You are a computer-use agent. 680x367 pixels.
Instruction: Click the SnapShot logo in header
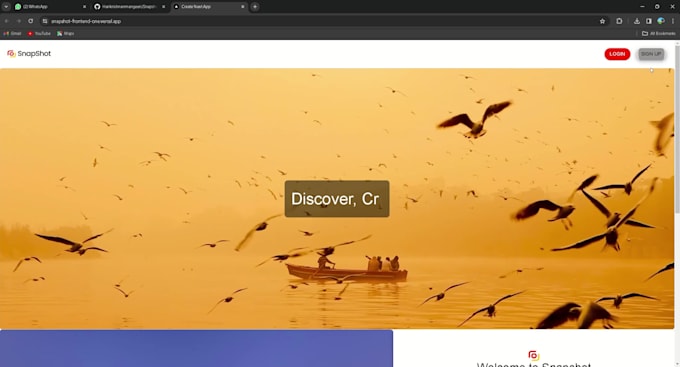pos(29,54)
